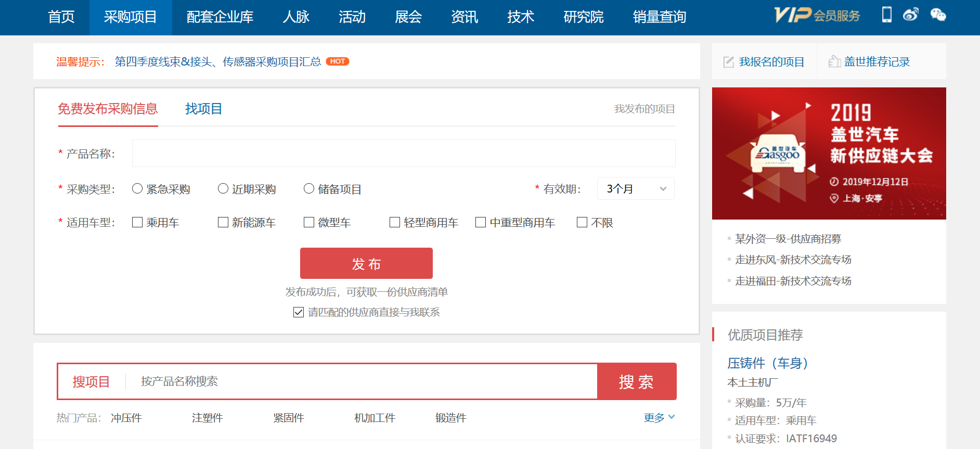Open 盖世推荐记录 link
980x449 pixels.
click(x=877, y=62)
